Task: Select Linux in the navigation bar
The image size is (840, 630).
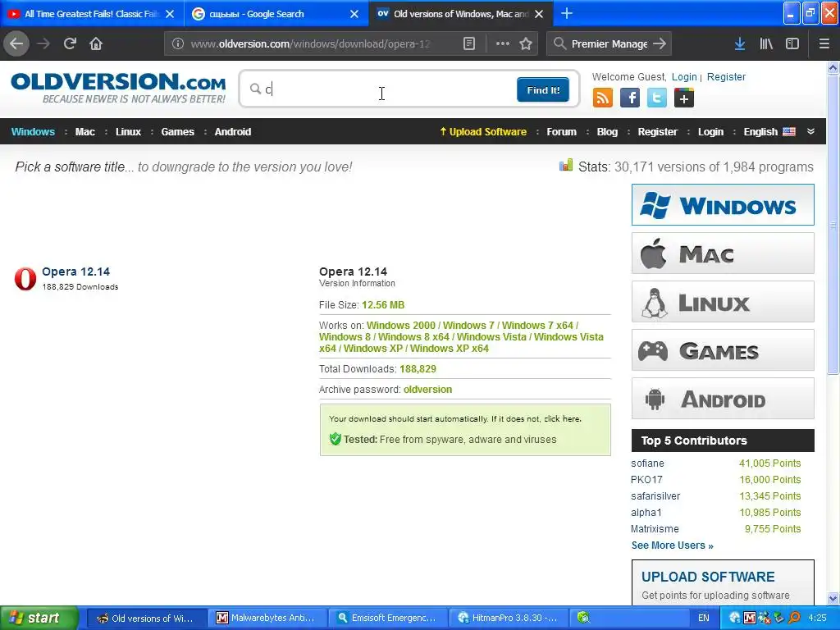Action: click(x=128, y=132)
